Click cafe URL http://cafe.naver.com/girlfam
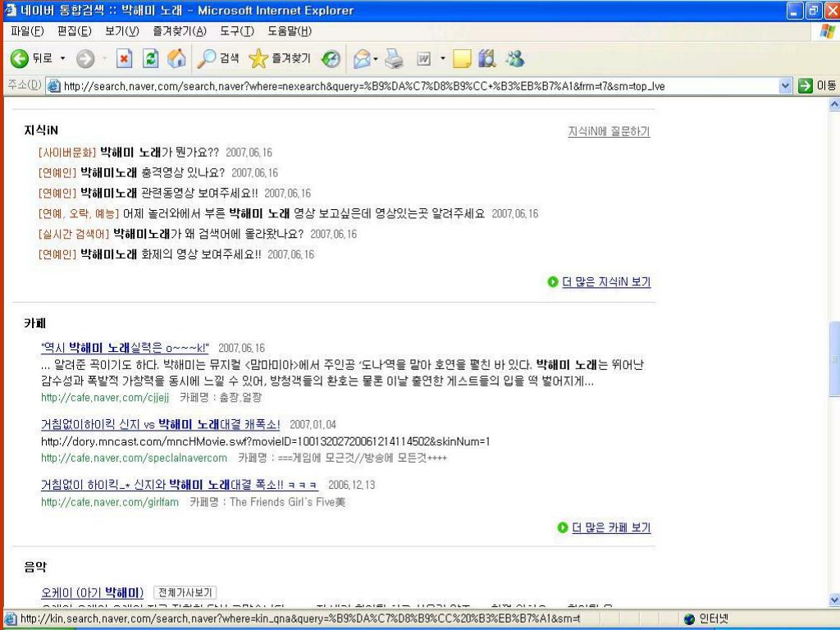Viewport: 840px width, 630px height. click(x=110, y=502)
